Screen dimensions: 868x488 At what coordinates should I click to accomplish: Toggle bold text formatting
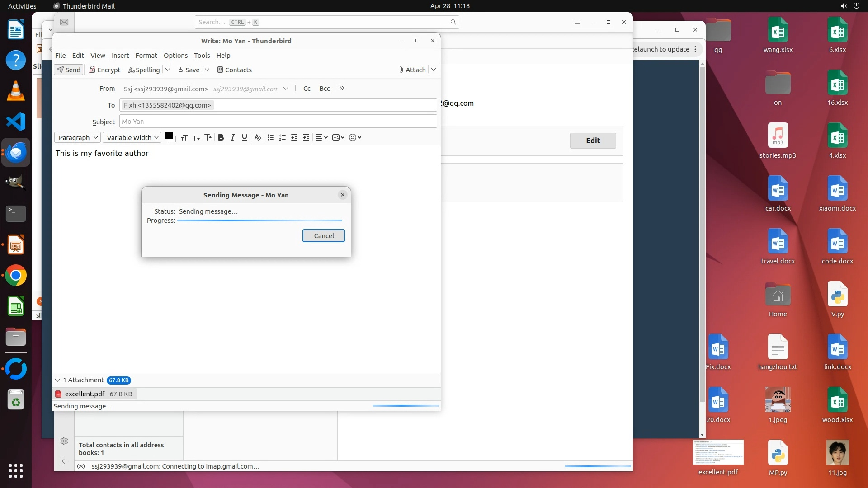click(221, 137)
